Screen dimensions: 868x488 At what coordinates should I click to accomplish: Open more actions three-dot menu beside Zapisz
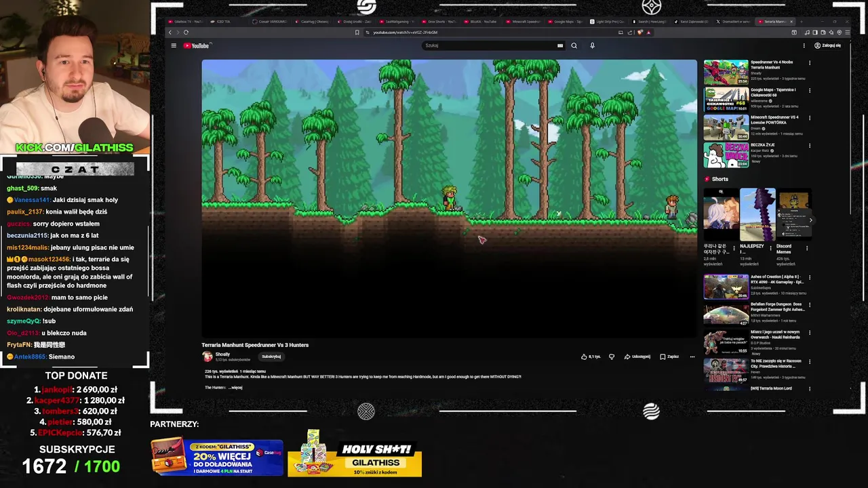point(692,357)
